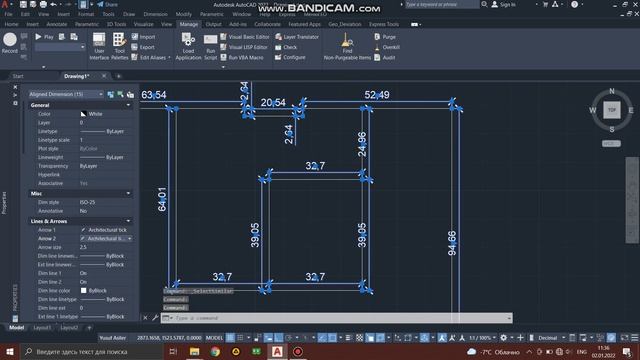The height and width of the screenshot is (360, 640).
Task: Switch to the Layout2 tab
Action: click(x=69, y=327)
